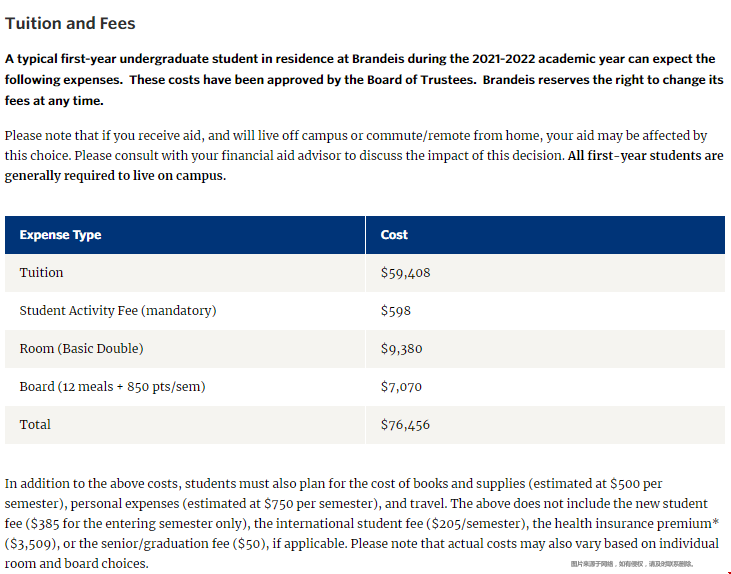This screenshot has width=731, height=574.
Task: Click the Tuition row label
Action: 41,272
